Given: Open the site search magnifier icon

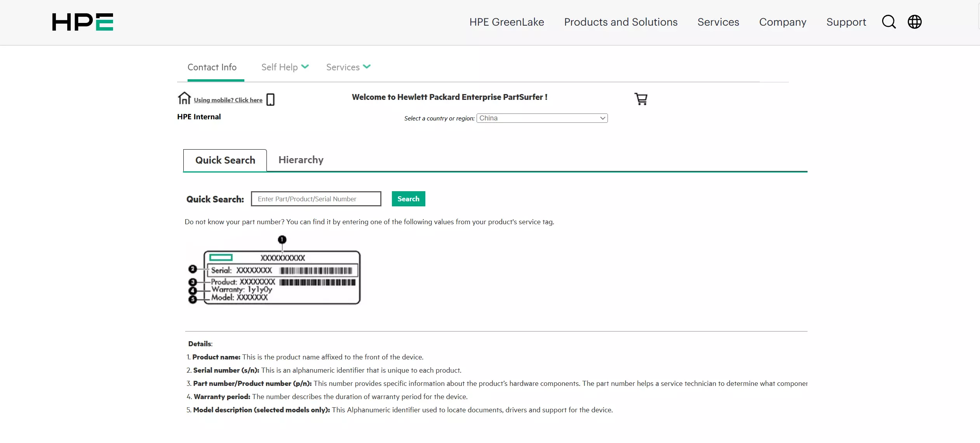Looking at the screenshot, I should click(x=889, y=22).
